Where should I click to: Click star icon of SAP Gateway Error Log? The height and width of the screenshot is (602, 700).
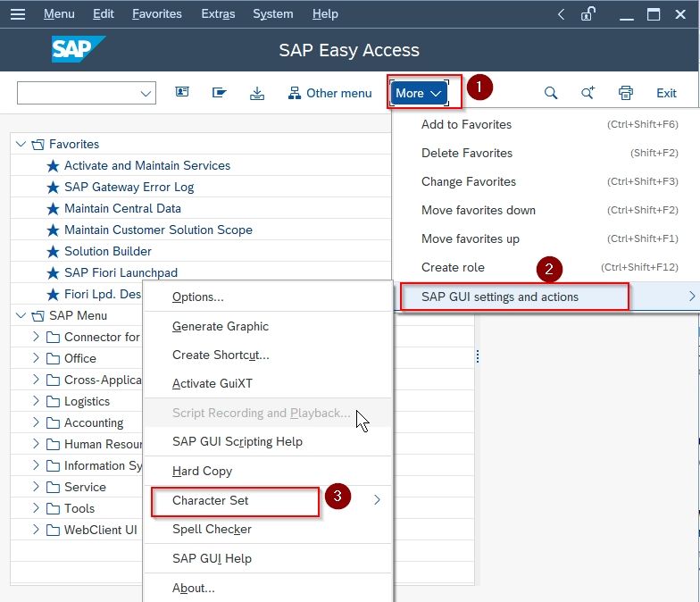53,188
